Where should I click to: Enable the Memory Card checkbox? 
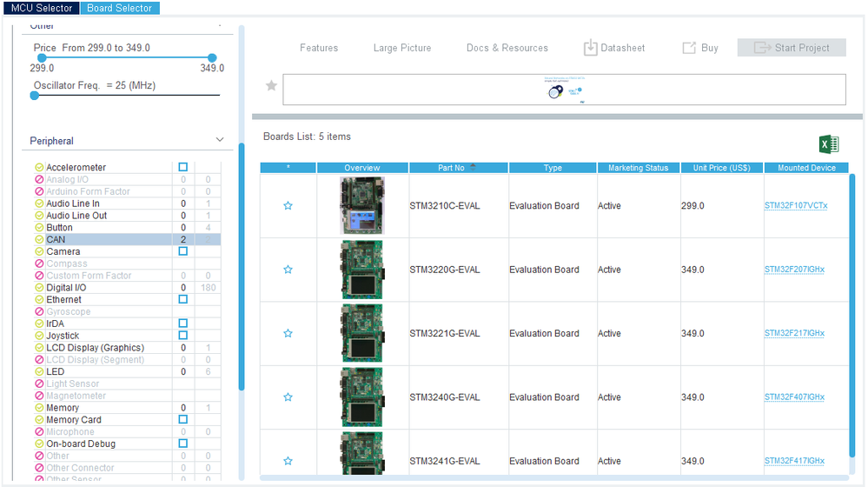click(x=183, y=419)
